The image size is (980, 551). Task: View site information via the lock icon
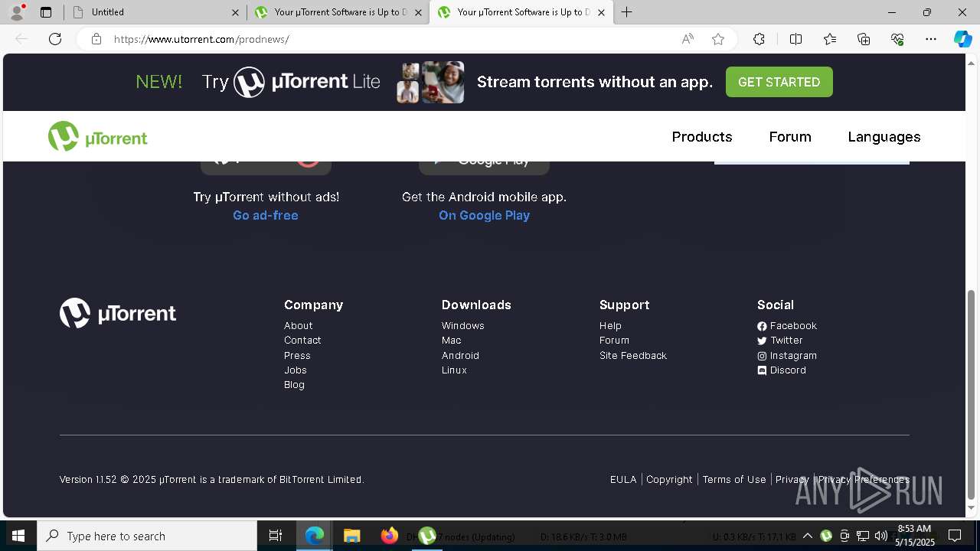[x=96, y=39]
